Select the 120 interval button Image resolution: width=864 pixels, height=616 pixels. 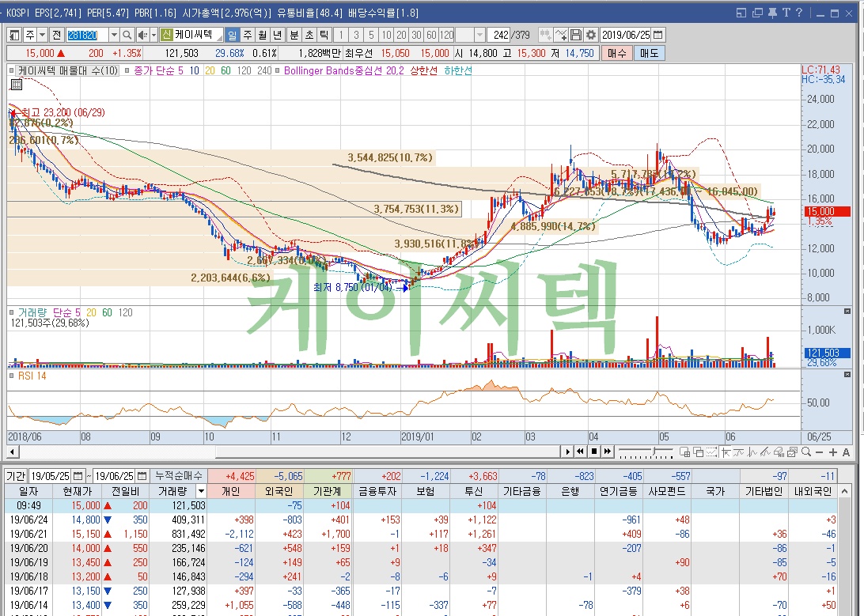[446, 36]
